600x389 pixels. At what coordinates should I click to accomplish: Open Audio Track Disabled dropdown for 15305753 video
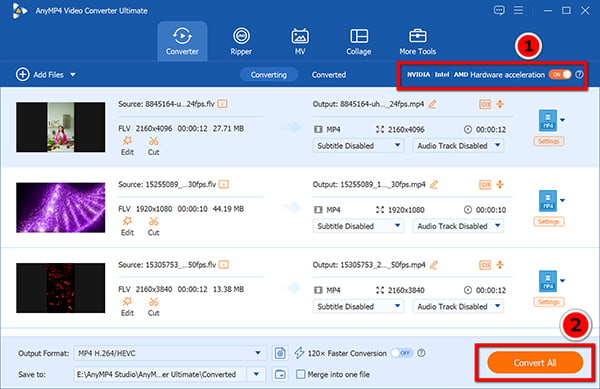point(458,306)
